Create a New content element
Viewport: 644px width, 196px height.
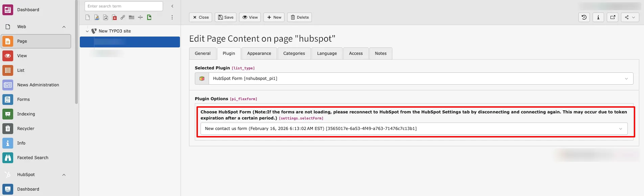pyautogui.click(x=274, y=17)
